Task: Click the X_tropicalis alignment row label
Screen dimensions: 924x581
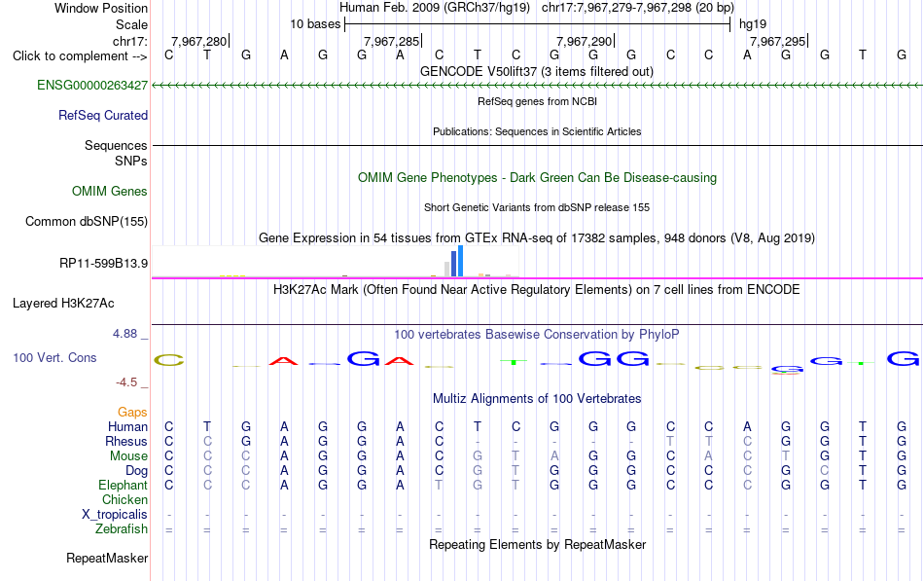Action: point(115,515)
